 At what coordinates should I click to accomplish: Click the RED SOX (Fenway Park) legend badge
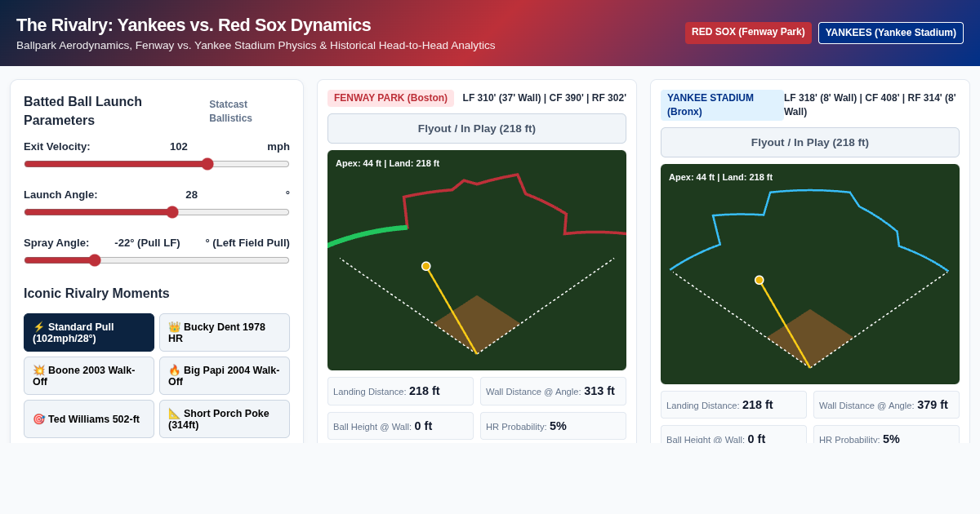click(x=748, y=33)
